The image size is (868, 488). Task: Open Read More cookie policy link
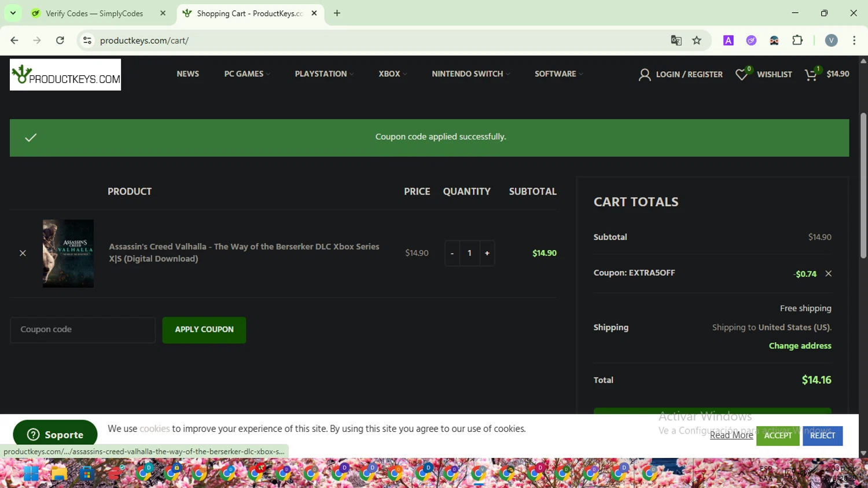[x=731, y=435]
